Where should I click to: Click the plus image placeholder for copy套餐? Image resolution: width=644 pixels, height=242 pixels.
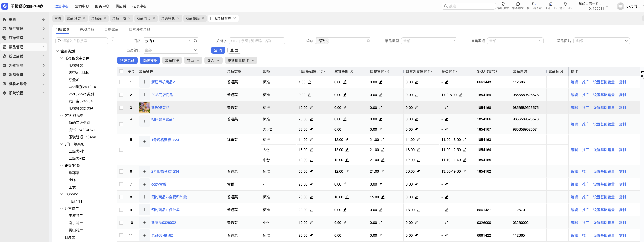(x=144, y=184)
